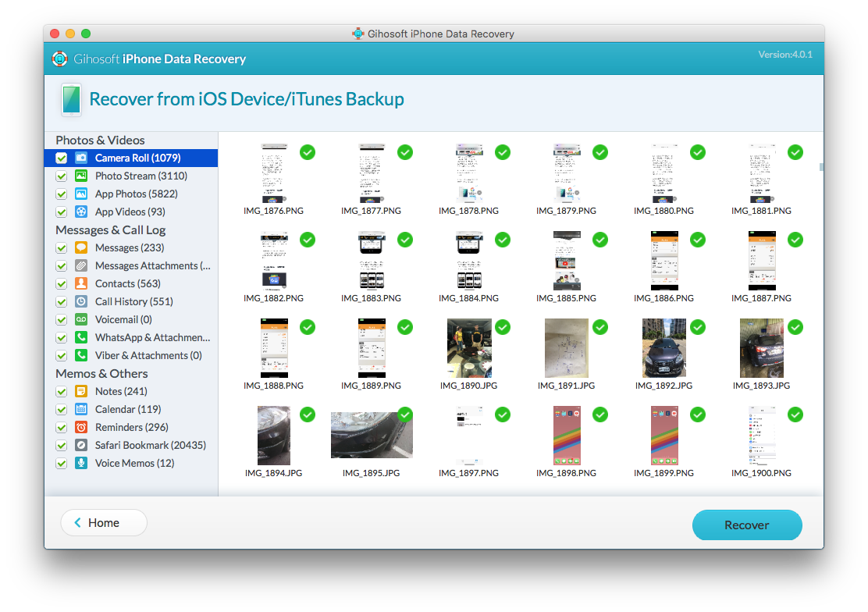
Task: Open thumbnail of IMG_1893.JPG
Action: pyautogui.click(x=761, y=348)
